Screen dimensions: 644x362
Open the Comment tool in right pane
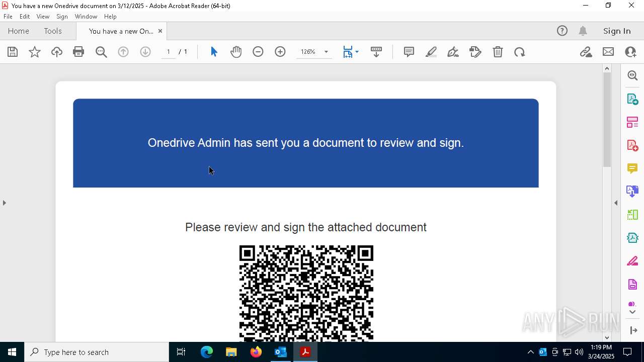click(632, 168)
